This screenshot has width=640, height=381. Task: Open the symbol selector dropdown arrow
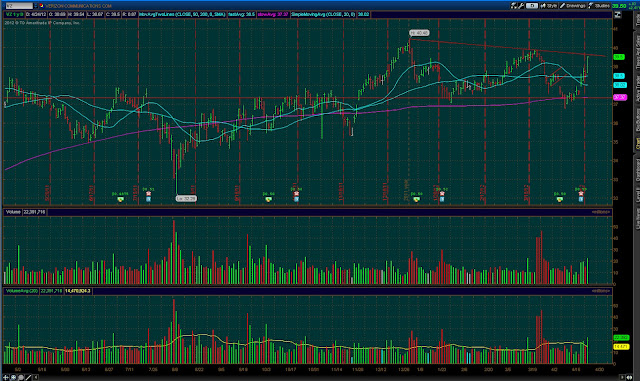(x=36, y=6)
